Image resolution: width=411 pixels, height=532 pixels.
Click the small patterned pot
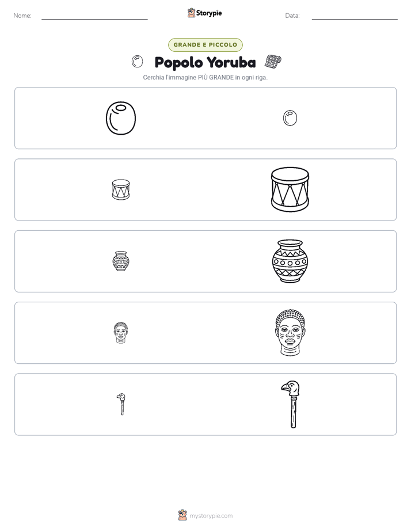pyautogui.click(x=121, y=261)
